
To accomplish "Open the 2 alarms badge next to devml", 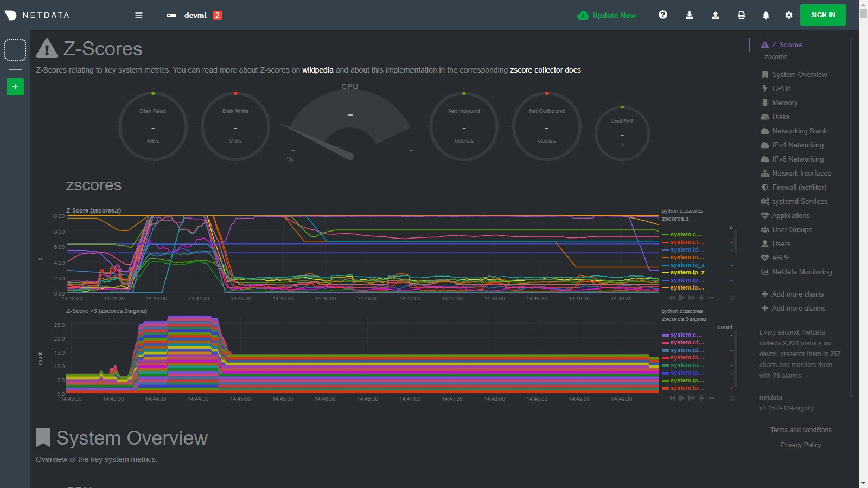I will [x=218, y=15].
